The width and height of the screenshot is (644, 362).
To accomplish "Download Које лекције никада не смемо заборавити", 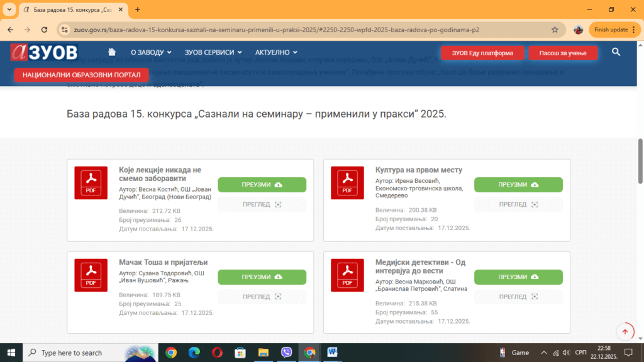I will pyautogui.click(x=262, y=185).
